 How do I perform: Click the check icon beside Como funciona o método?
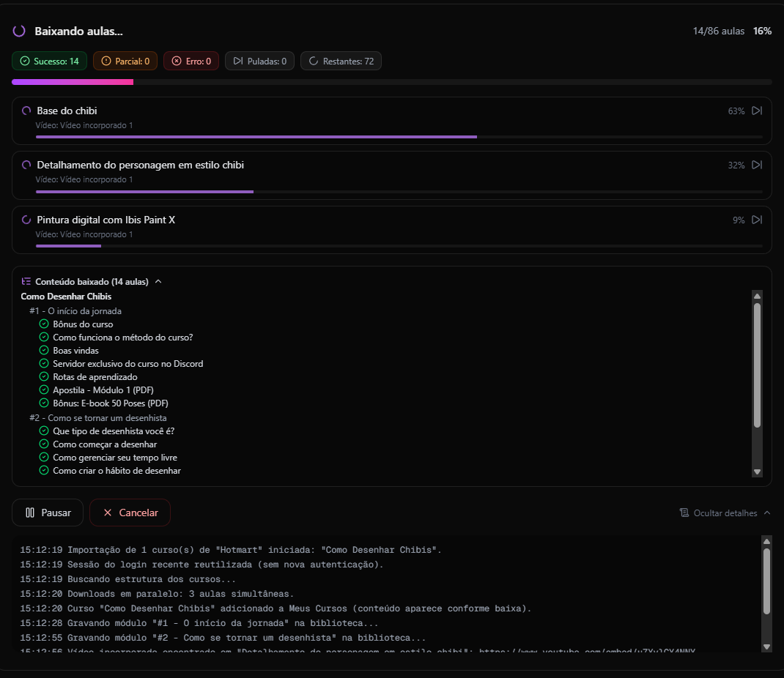[44, 337]
